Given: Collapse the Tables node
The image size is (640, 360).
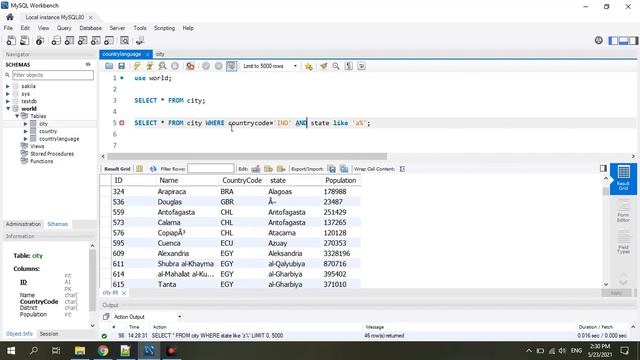Looking at the screenshot, I should pyautogui.click(x=17, y=116).
